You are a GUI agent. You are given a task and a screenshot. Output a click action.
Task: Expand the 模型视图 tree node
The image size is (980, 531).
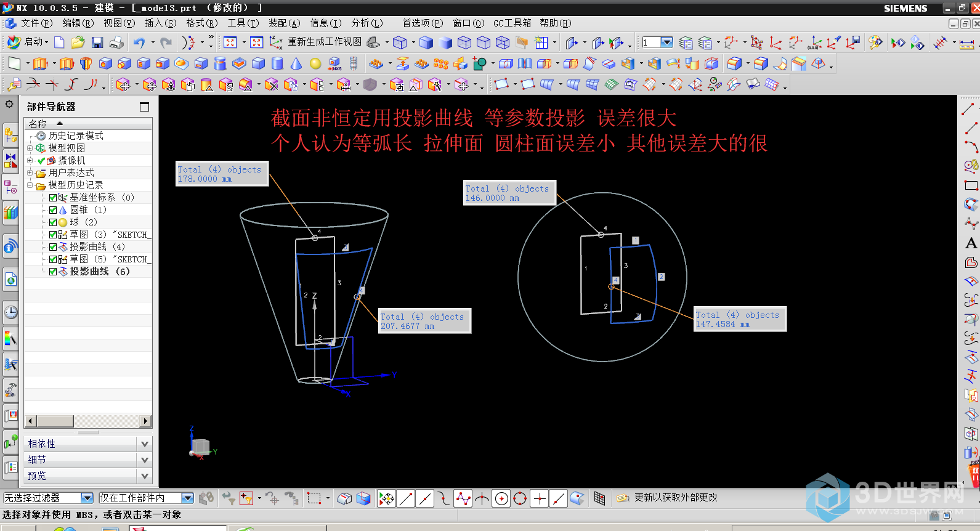[x=30, y=148]
